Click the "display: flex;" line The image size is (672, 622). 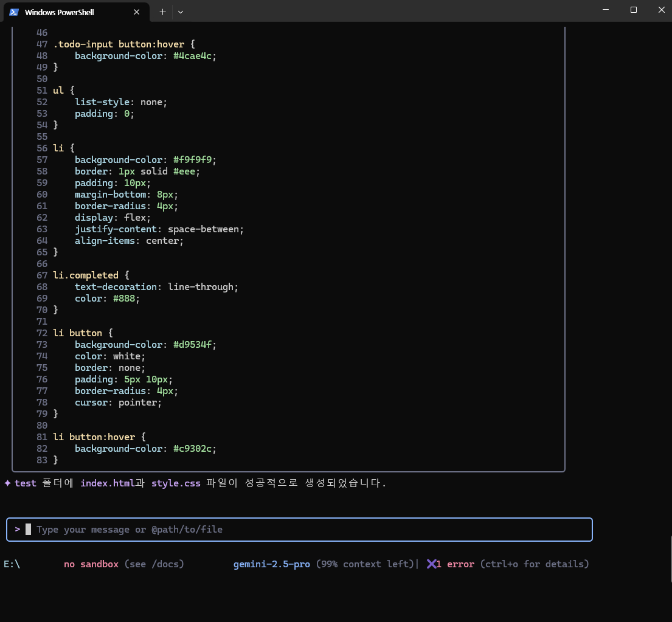(113, 218)
